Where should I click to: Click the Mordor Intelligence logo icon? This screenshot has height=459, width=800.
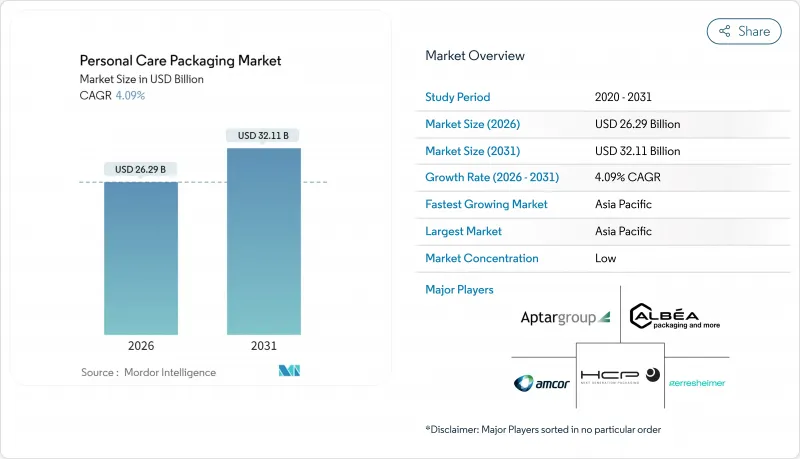point(289,371)
